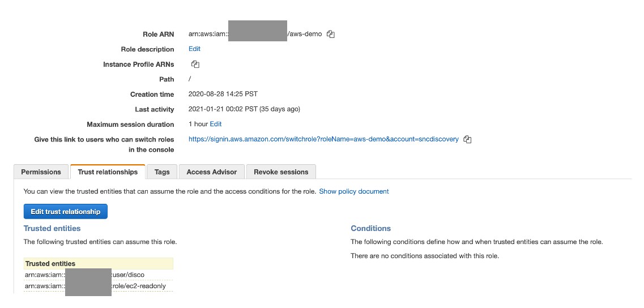This screenshot has width=644, height=308.
Task: Edit the role description
Action: point(194,49)
